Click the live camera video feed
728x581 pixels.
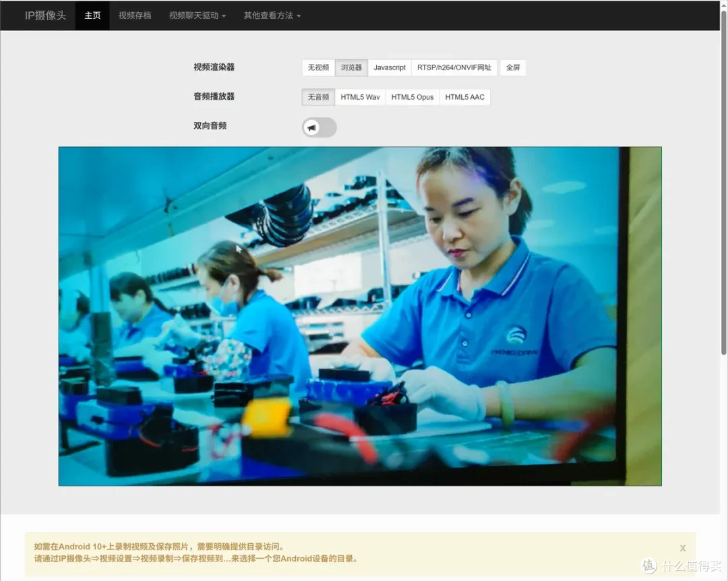point(360,316)
